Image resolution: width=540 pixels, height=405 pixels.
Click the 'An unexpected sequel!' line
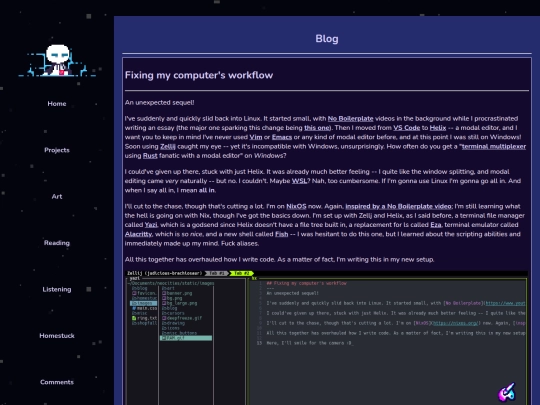pos(159,103)
